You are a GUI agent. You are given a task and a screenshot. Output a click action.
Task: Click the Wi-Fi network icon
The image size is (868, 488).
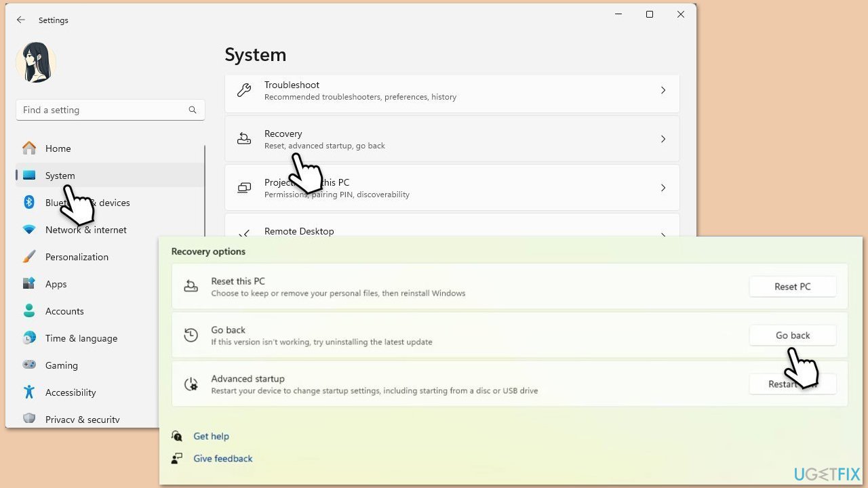(29, 230)
